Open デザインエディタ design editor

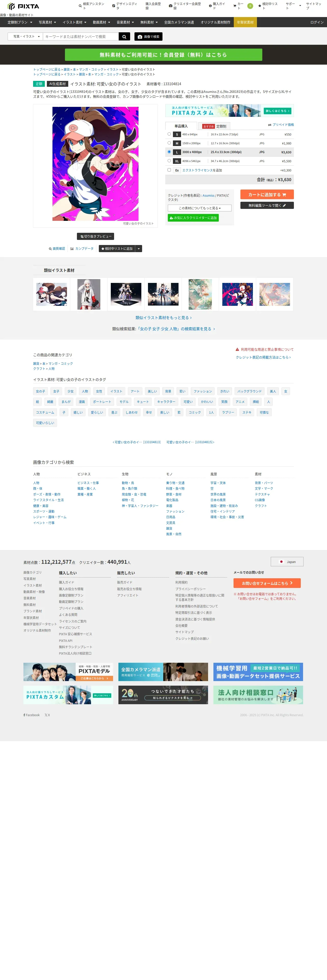coord(125,6)
